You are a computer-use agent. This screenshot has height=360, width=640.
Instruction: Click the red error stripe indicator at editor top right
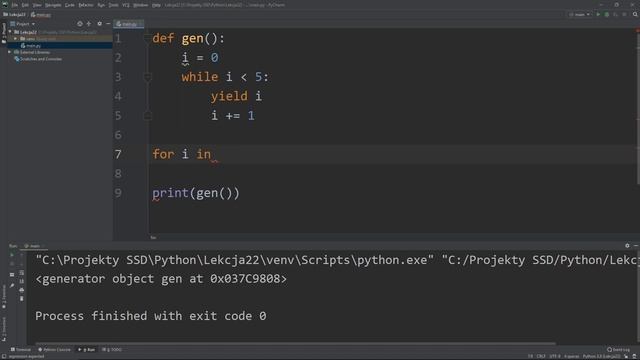click(x=637, y=31)
